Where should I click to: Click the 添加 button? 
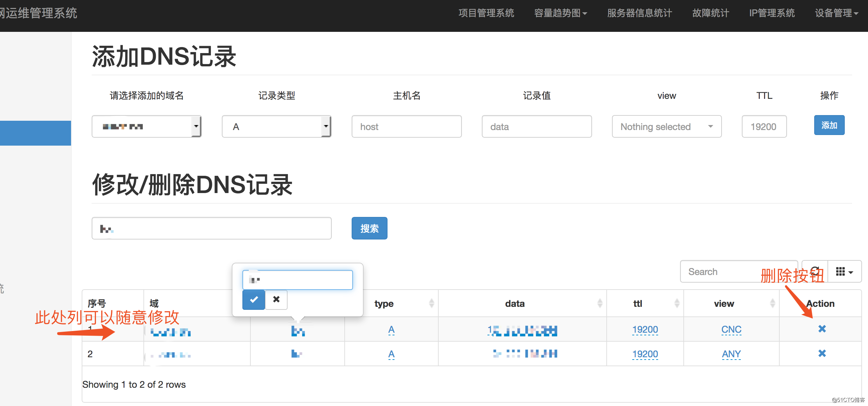pos(829,125)
